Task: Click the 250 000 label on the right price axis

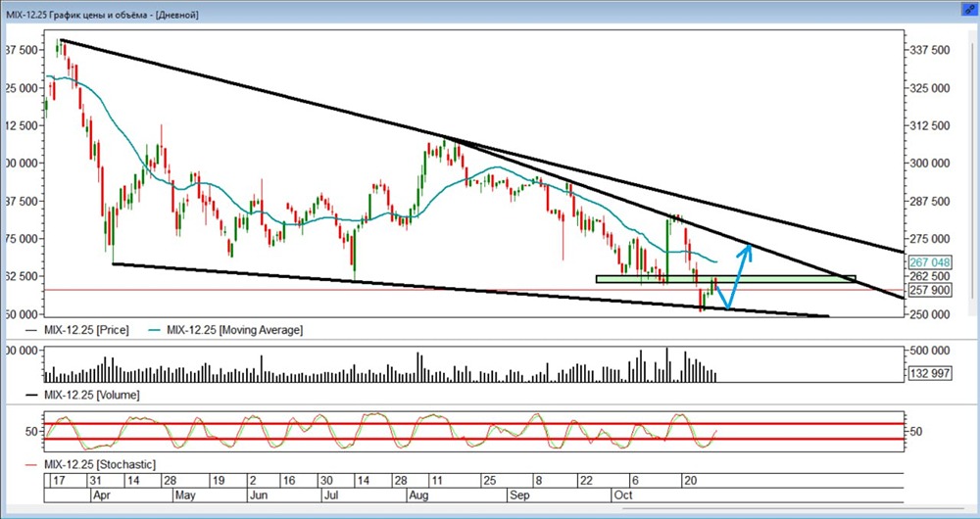Action: pos(931,313)
